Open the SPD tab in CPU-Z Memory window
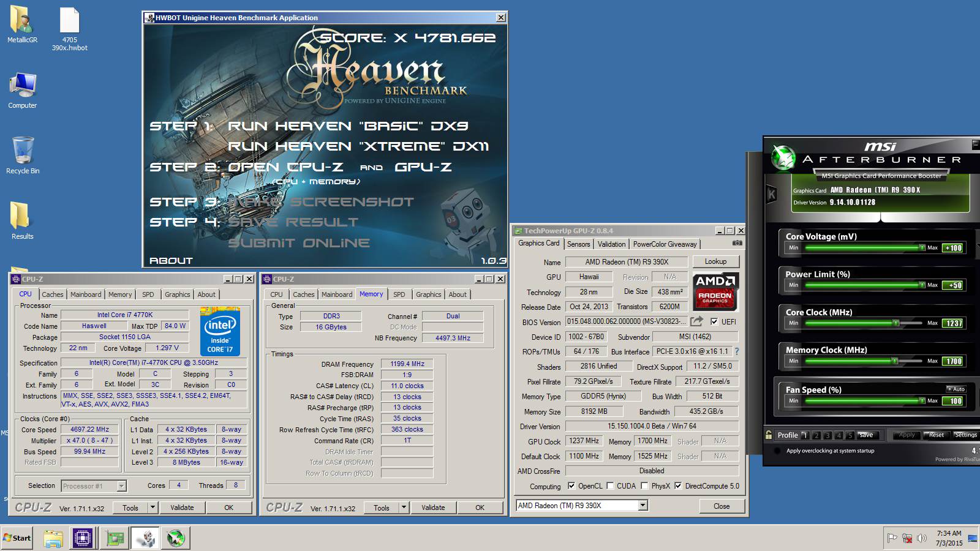 399,294
